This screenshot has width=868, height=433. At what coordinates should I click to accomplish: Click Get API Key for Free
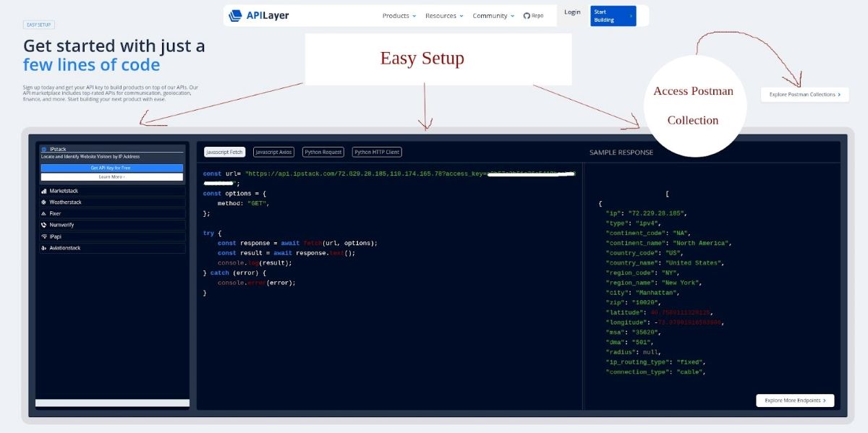click(111, 167)
